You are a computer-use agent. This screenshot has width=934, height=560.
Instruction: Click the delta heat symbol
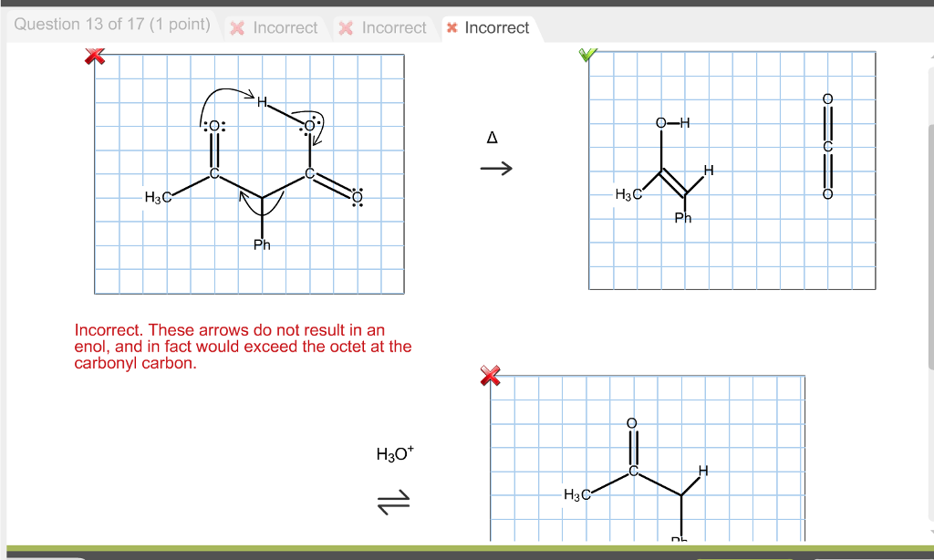tap(493, 139)
